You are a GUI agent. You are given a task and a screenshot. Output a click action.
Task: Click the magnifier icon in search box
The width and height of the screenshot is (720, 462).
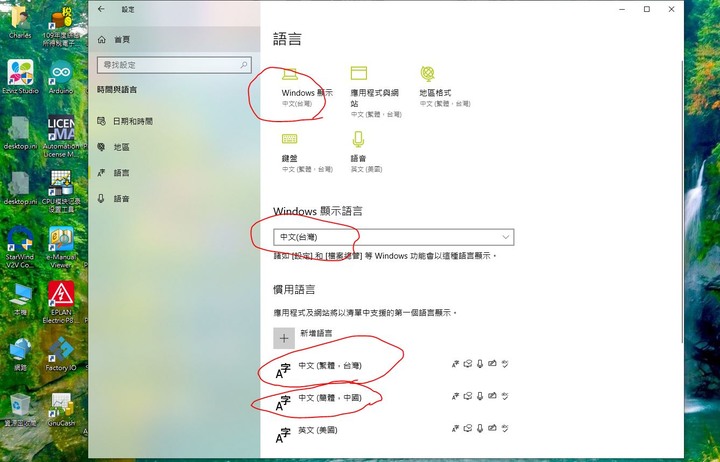coord(244,65)
